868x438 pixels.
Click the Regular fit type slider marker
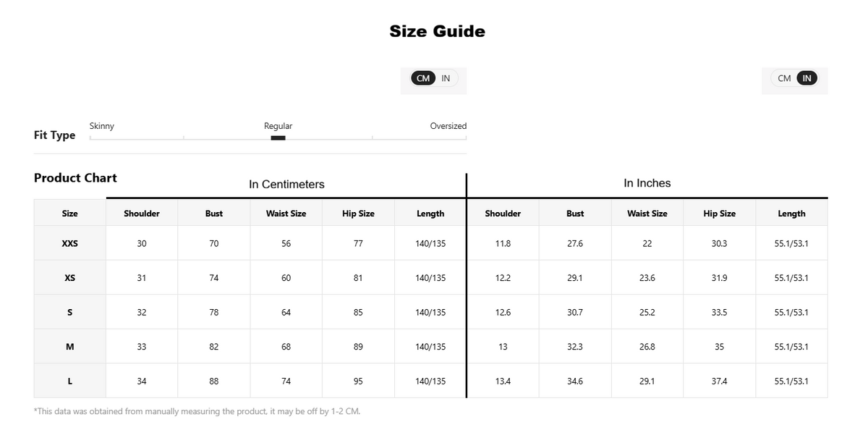[x=278, y=138]
